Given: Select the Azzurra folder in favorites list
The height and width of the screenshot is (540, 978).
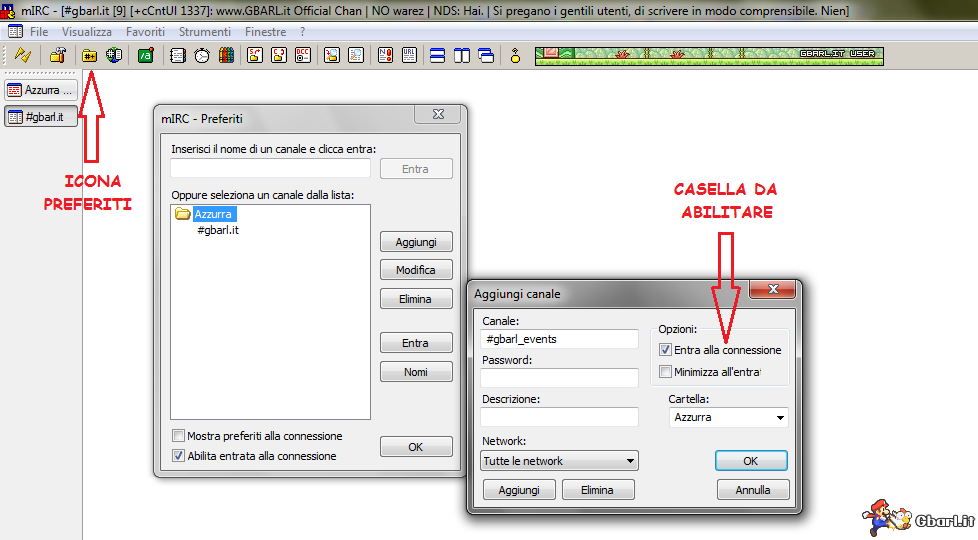Looking at the screenshot, I should click(213, 214).
